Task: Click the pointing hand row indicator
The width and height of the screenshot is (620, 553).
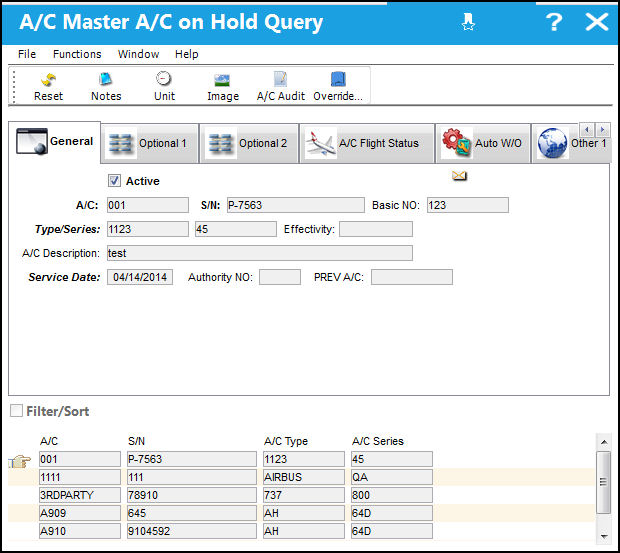Action: tap(19, 461)
